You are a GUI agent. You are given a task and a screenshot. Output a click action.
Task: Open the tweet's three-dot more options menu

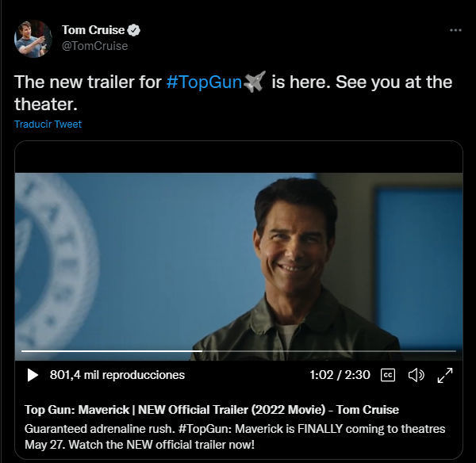(x=455, y=30)
